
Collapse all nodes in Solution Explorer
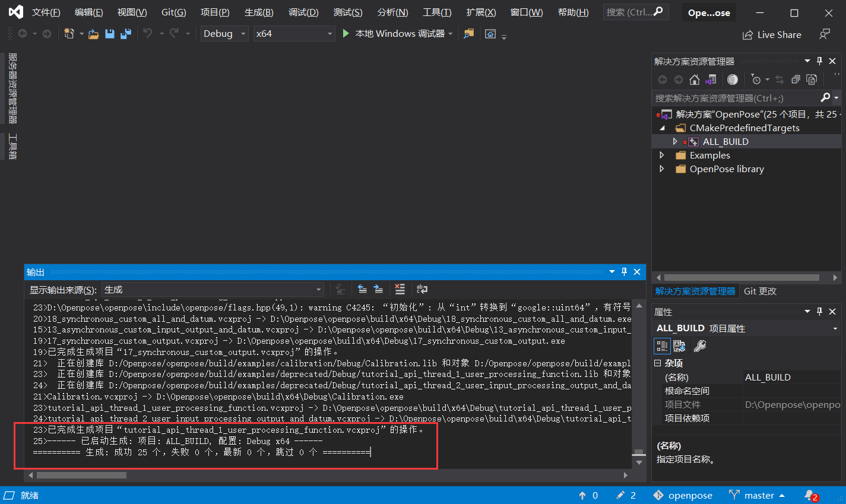click(796, 80)
